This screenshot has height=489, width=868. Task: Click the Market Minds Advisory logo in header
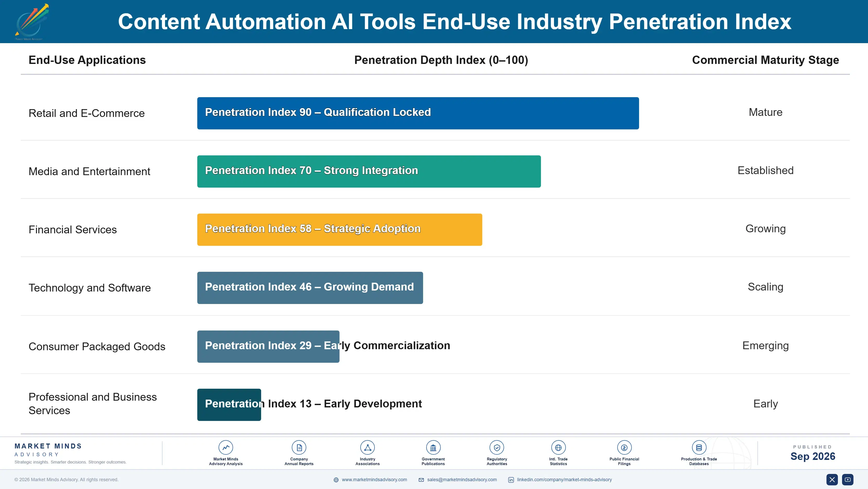(32, 22)
